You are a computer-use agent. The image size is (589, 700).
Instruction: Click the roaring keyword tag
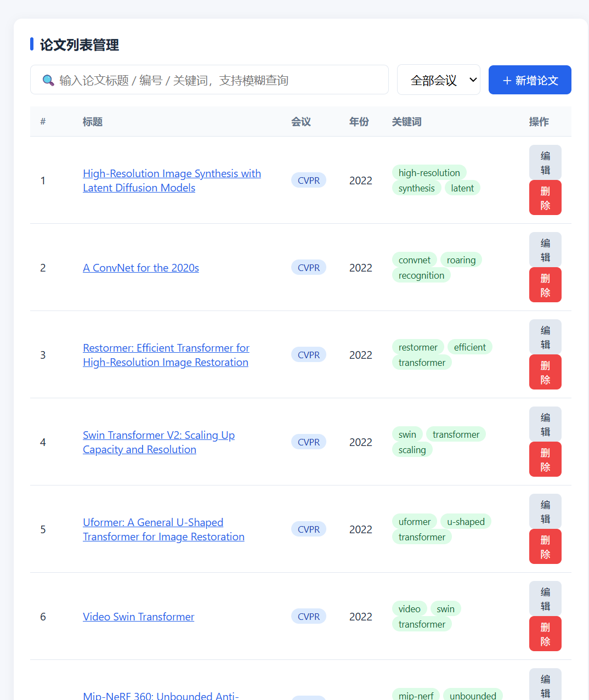tap(461, 260)
